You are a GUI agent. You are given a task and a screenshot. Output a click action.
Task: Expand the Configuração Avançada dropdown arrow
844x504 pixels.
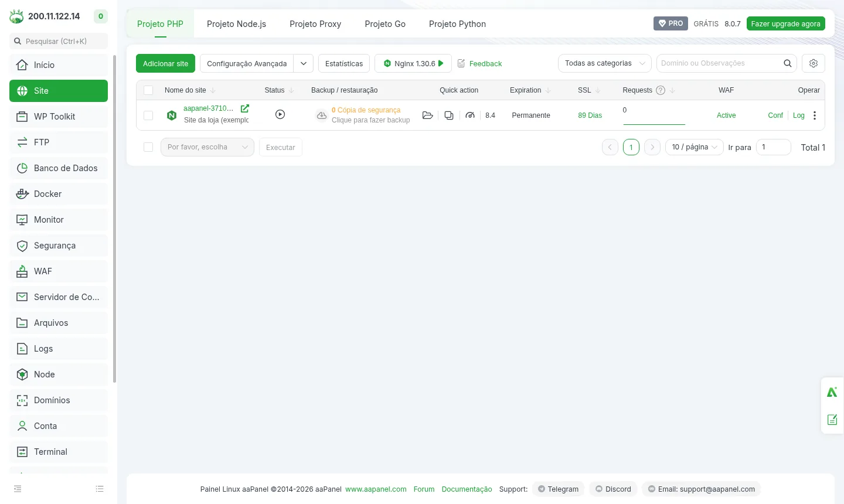tap(304, 63)
